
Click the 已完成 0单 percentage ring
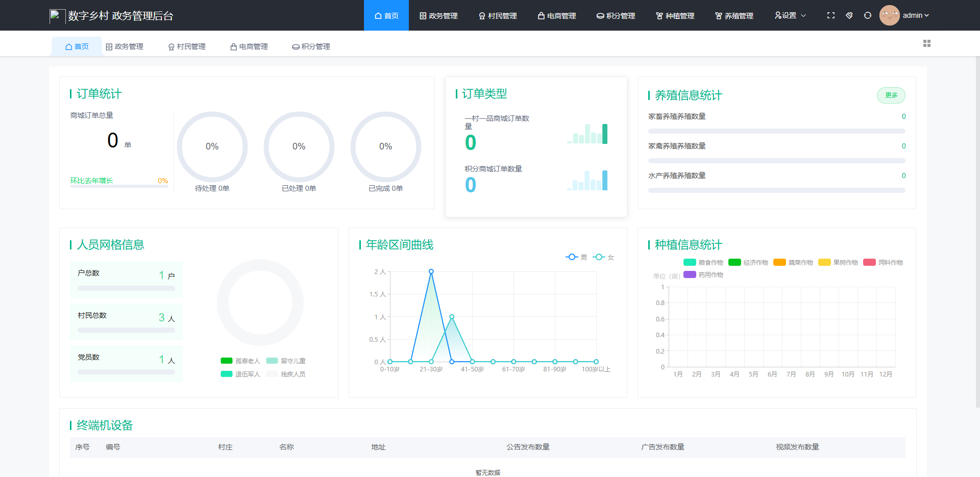(x=386, y=146)
